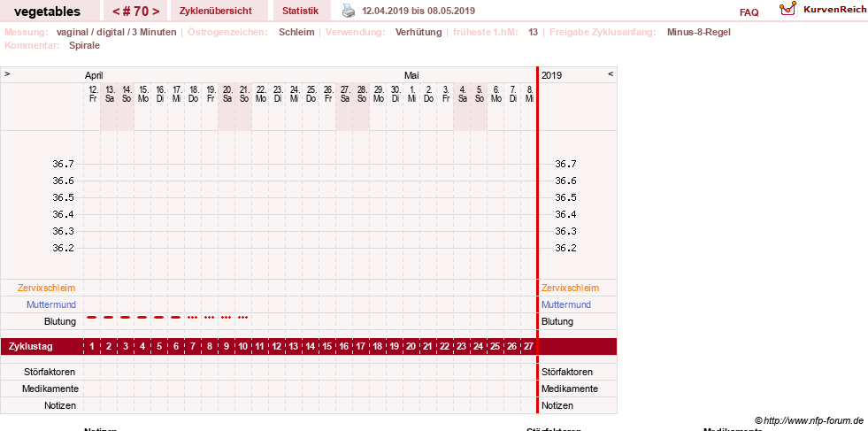Click the 'Zyklustag' row header

pos(31,346)
